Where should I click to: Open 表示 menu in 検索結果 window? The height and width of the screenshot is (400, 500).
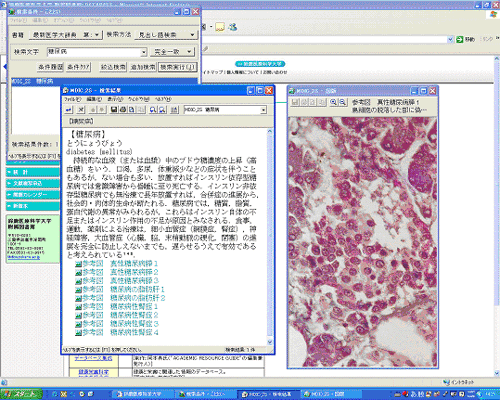click(115, 99)
